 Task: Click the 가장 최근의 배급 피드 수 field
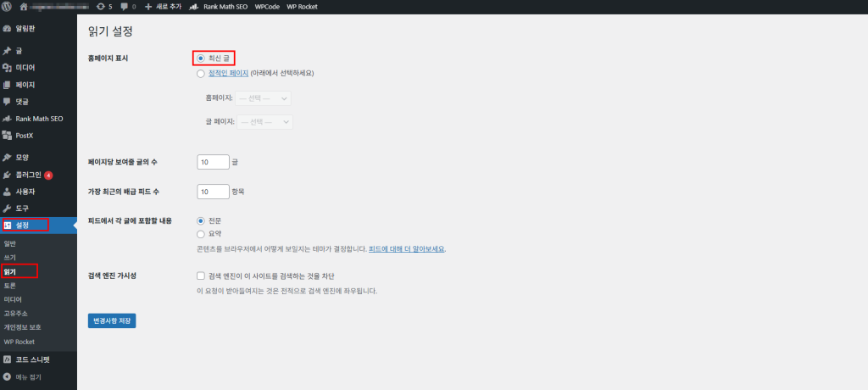tap(213, 192)
